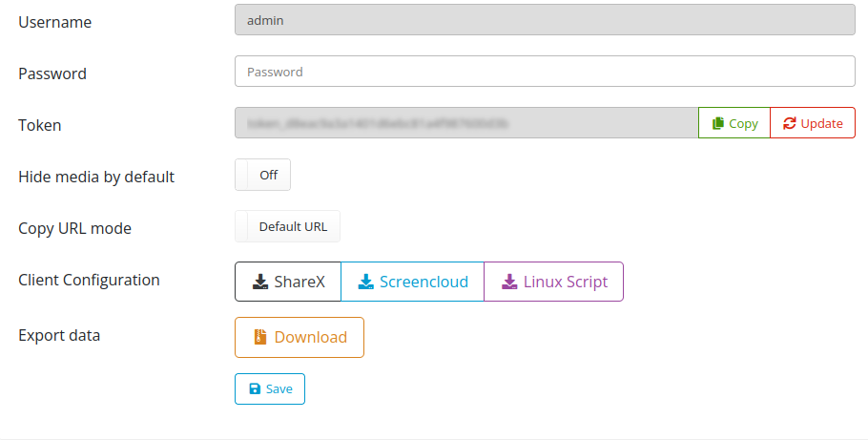This screenshot has width=868, height=440.
Task: Click the Screencloud download icon
Action: click(366, 282)
